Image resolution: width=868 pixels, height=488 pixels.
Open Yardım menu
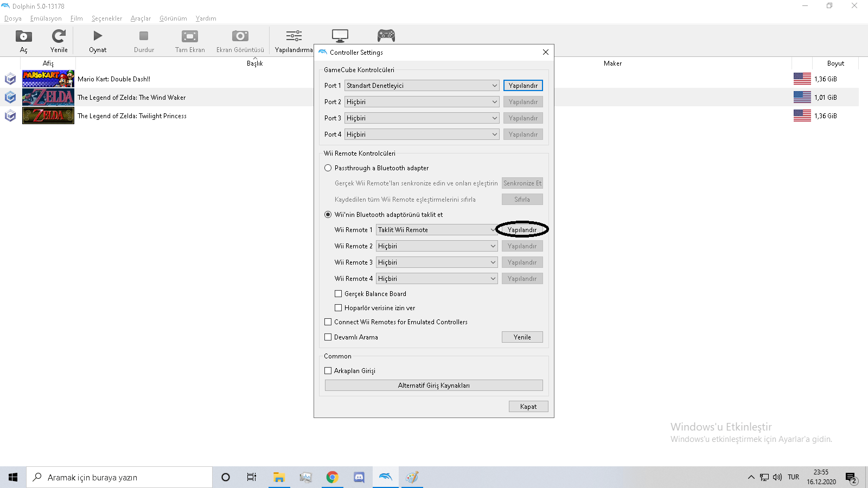click(206, 18)
